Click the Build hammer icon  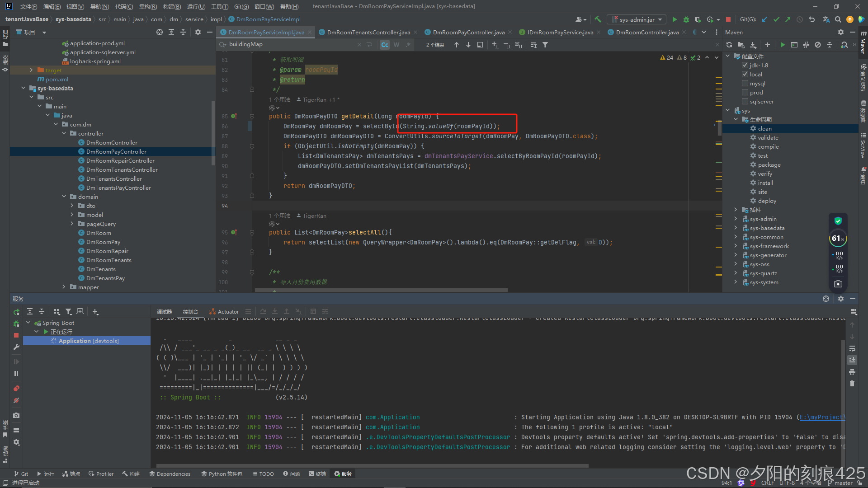click(598, 19)
